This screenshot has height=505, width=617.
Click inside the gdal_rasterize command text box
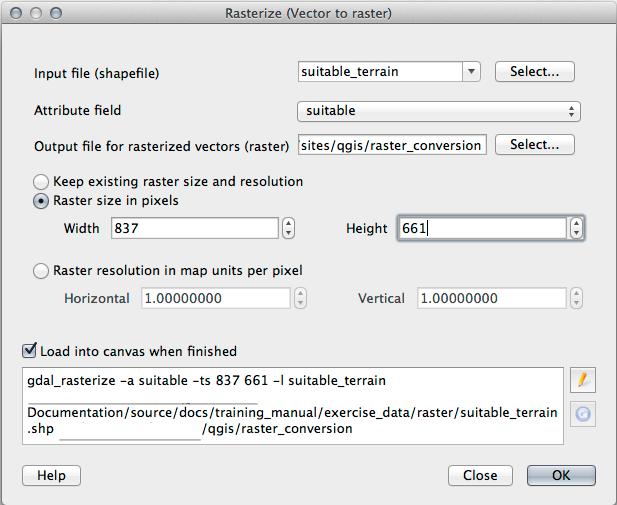(x=290, y=405)
